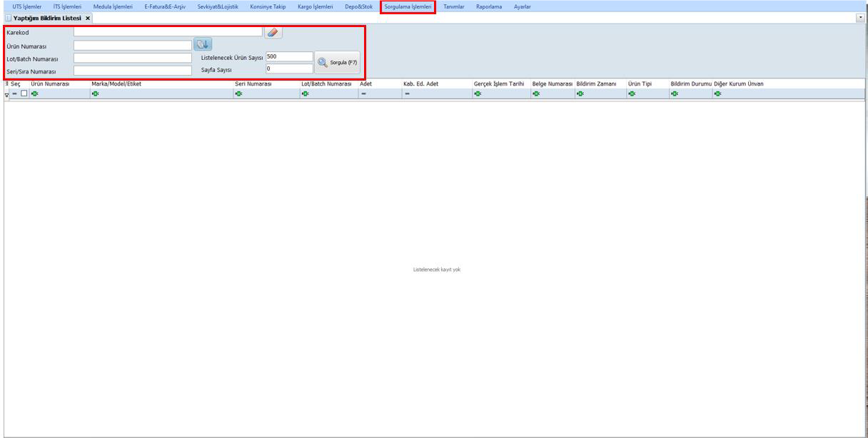The height and width of the screenshot is (438, 868).
Task: Sort by Gerçek İşlem Tarihi column header
Action: [499, 84]
